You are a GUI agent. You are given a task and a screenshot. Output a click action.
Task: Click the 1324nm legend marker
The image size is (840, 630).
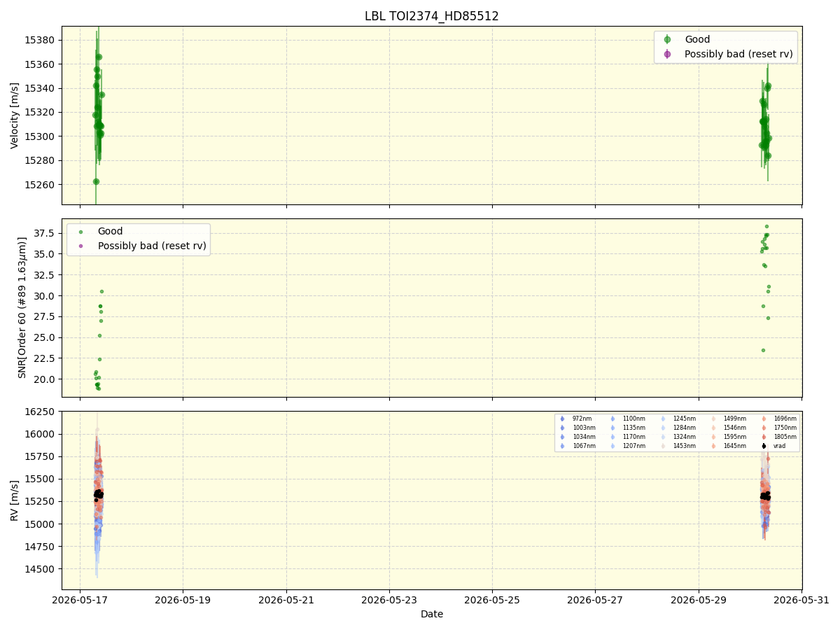(663, 437)
